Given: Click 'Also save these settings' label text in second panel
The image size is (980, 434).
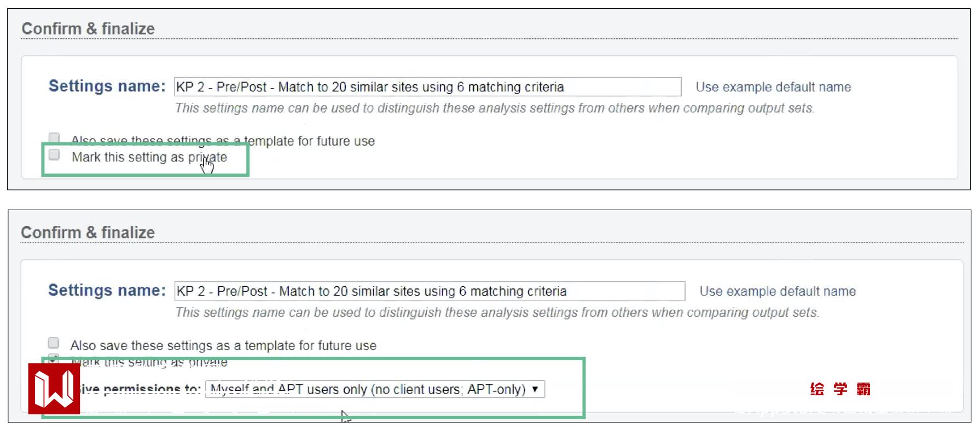Looking at the screenshot, I should click(x=223, y=346).
